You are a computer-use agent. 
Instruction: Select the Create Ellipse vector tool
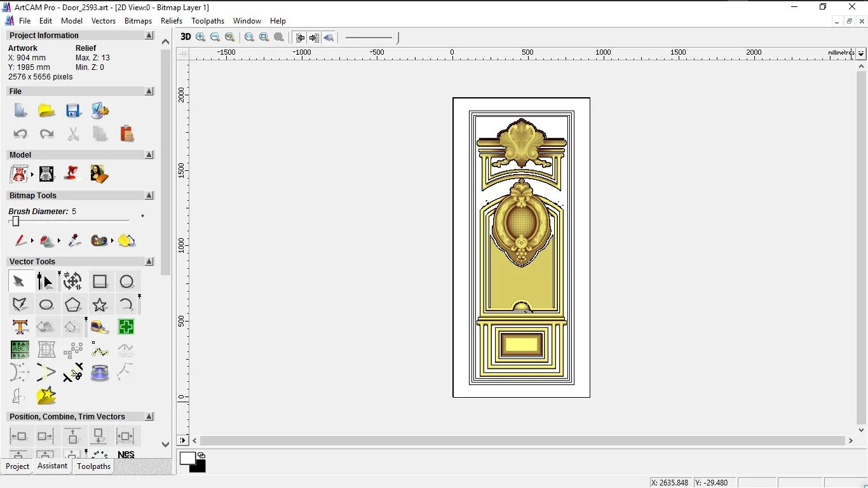pos(46,305)
